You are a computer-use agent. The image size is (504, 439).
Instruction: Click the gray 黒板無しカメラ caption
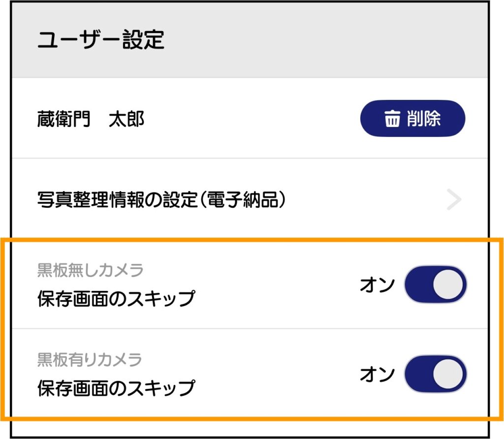point(90,270)
